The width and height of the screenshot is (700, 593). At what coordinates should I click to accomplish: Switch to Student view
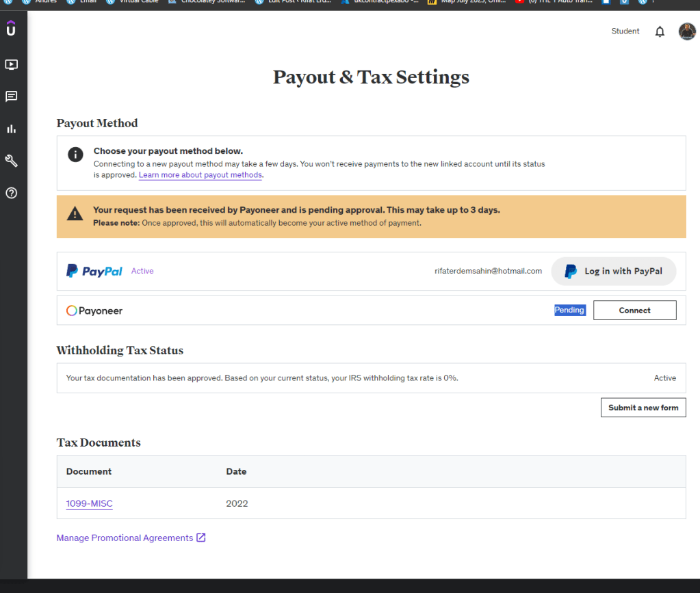click(x=625, y=31)
